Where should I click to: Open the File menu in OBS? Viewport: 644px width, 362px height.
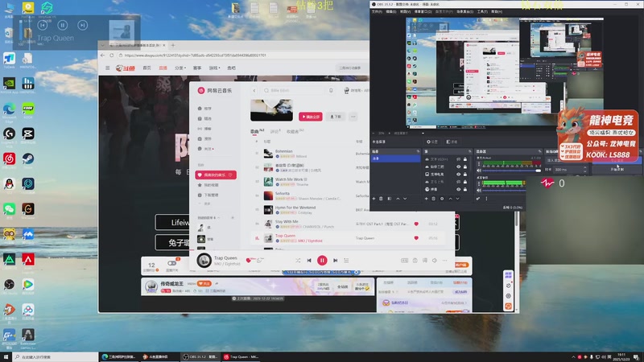point(377,11)
